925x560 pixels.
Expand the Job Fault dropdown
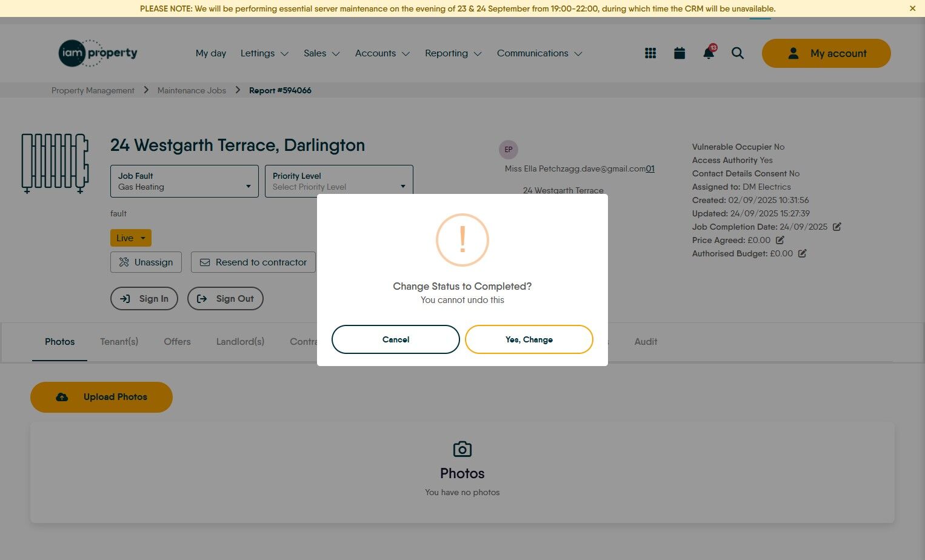click(184, 181)
